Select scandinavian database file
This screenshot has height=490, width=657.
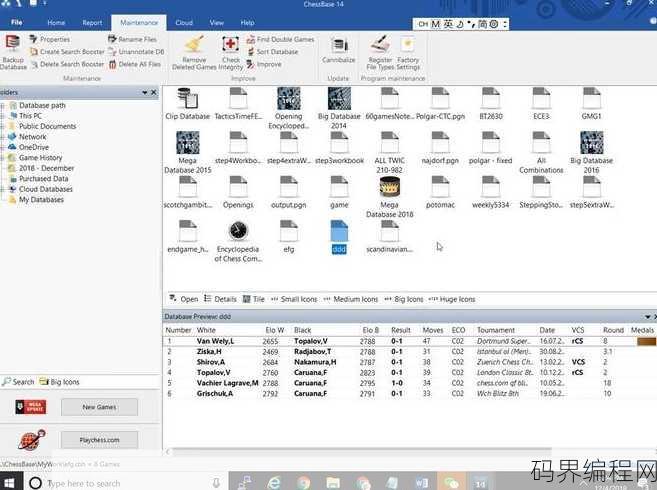click(390, 237)
